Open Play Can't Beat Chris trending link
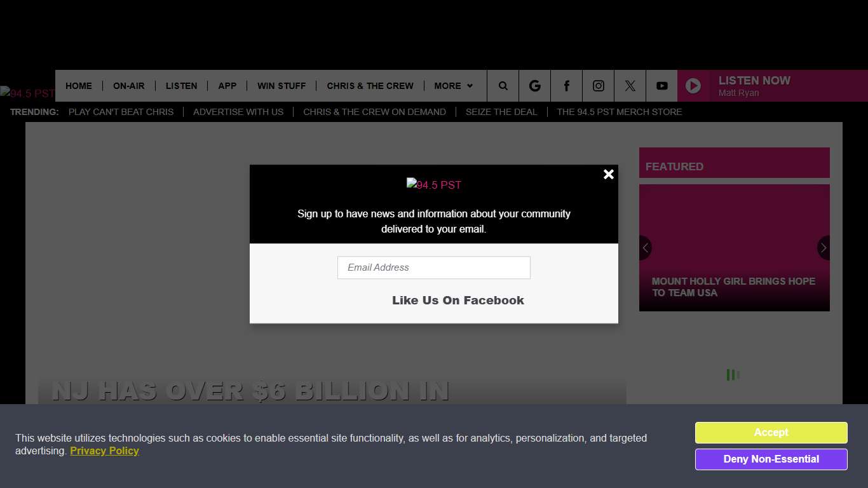Screen dimensions: 868x488 coord(121,112)
